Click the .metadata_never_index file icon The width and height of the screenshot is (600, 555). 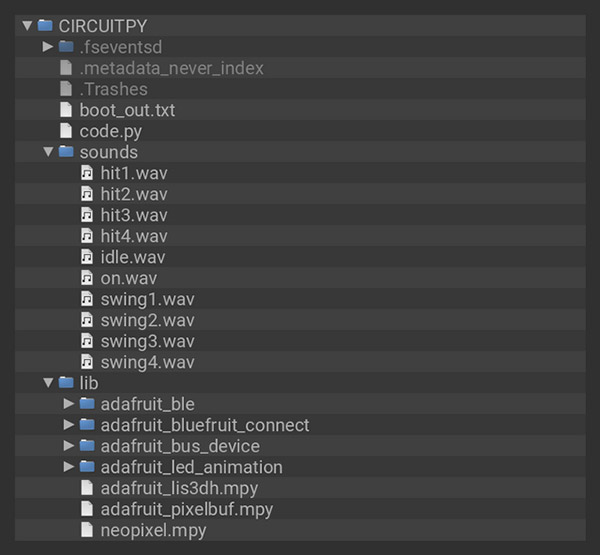(66, 68)
